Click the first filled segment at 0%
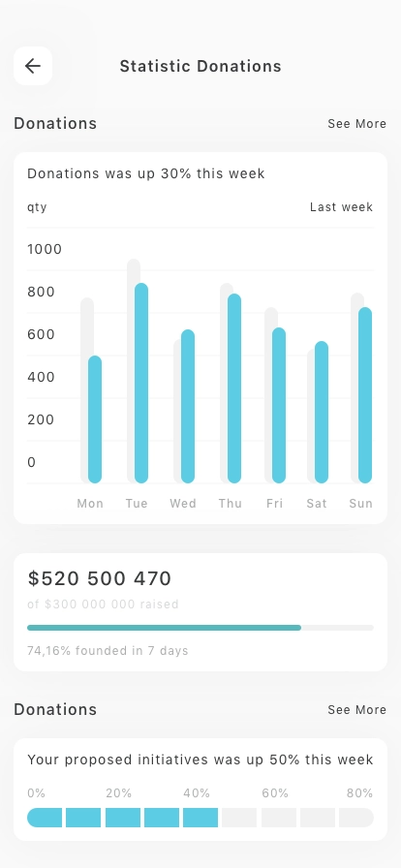401x868 pixels. tap(45, 818)
